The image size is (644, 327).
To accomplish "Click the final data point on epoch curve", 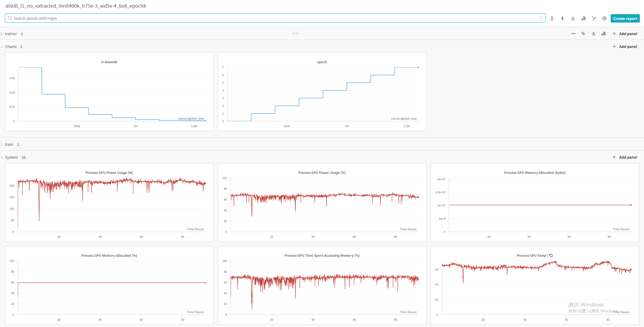I will [418, 67].
